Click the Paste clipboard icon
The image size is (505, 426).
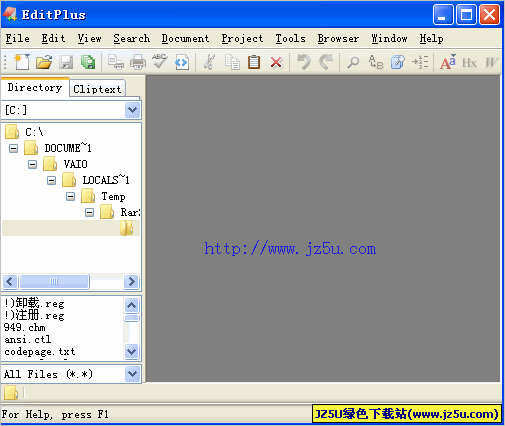pyautogui.click(x=254, y=62)
